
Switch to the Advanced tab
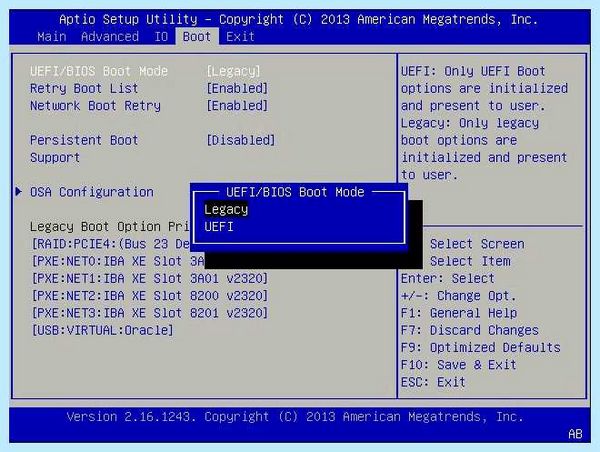[110, 37]
